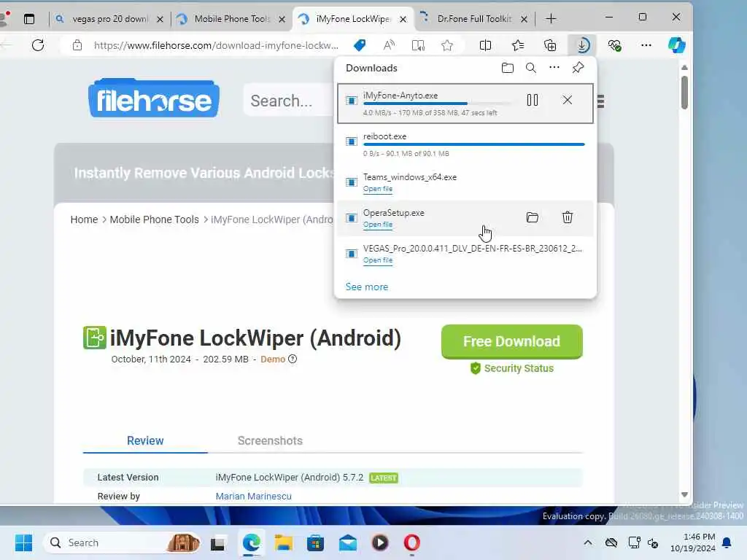Image resolution: width=747 pixels, height=560 pixels.
Task: Open File Explorer from taskbar
Action: click(x=284, y=542)
